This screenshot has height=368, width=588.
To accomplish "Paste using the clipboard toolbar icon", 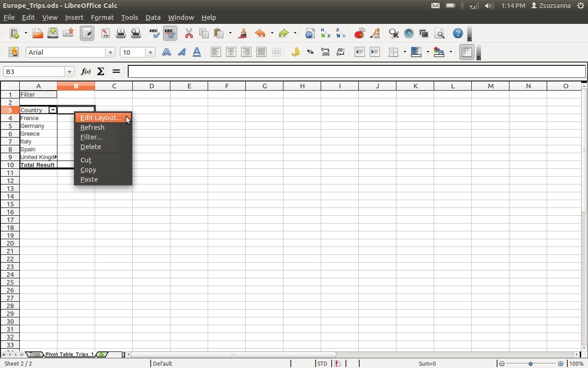I will click(x=219, y=34).
